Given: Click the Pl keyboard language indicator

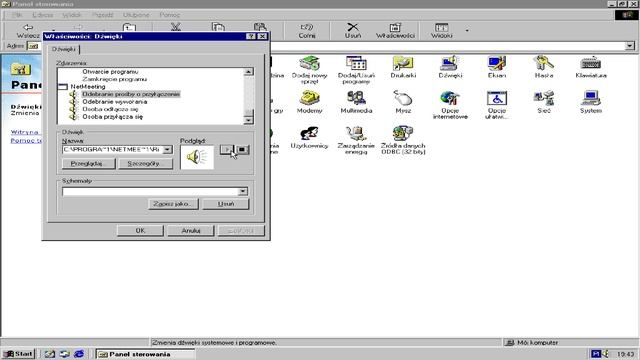Looking at the screenshot, I should point(596,353).
